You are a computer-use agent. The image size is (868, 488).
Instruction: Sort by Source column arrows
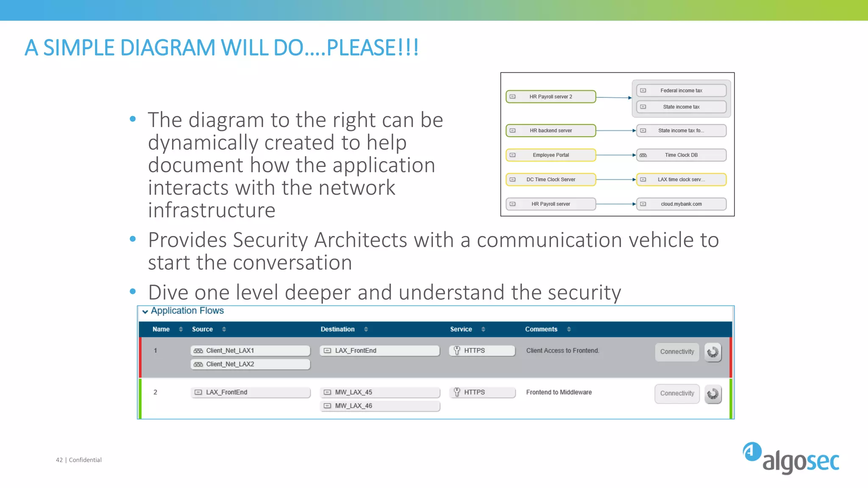(x=224, y=329)
